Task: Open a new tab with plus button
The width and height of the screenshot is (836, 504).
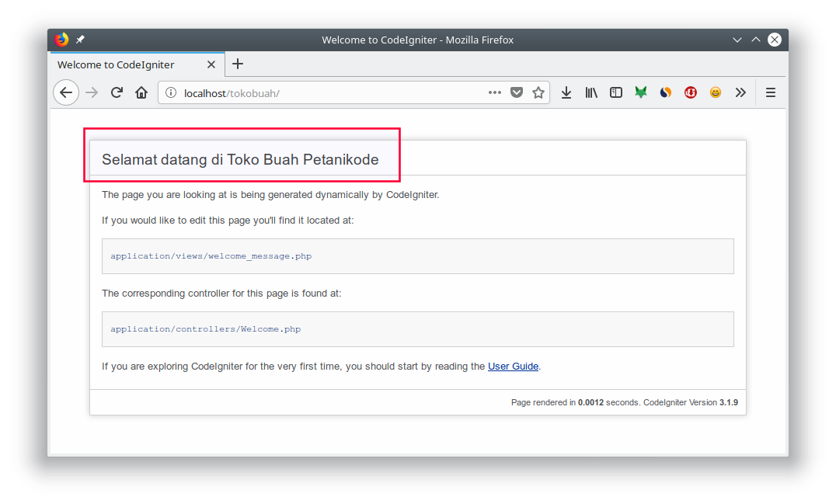Action: tap(238, 64)
